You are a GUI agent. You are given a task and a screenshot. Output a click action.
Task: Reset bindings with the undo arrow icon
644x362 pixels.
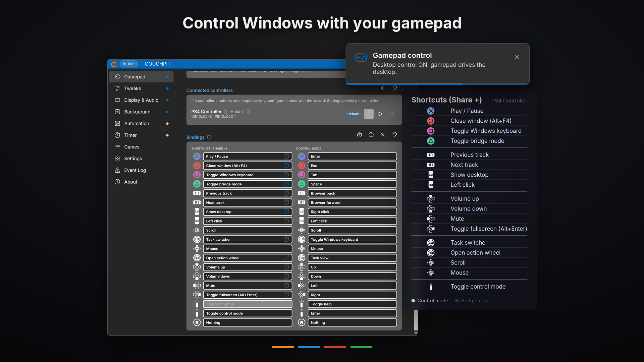pos(394,135)
